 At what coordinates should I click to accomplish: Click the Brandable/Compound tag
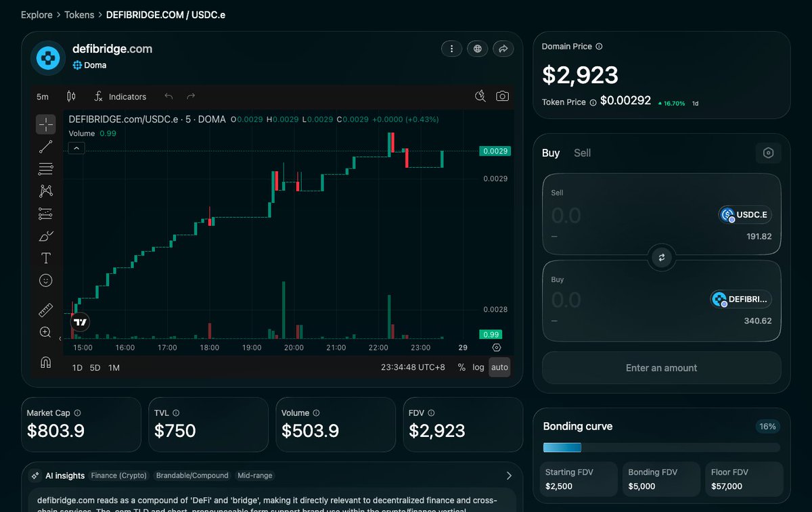pyautogui.click(x=192, y=475)
